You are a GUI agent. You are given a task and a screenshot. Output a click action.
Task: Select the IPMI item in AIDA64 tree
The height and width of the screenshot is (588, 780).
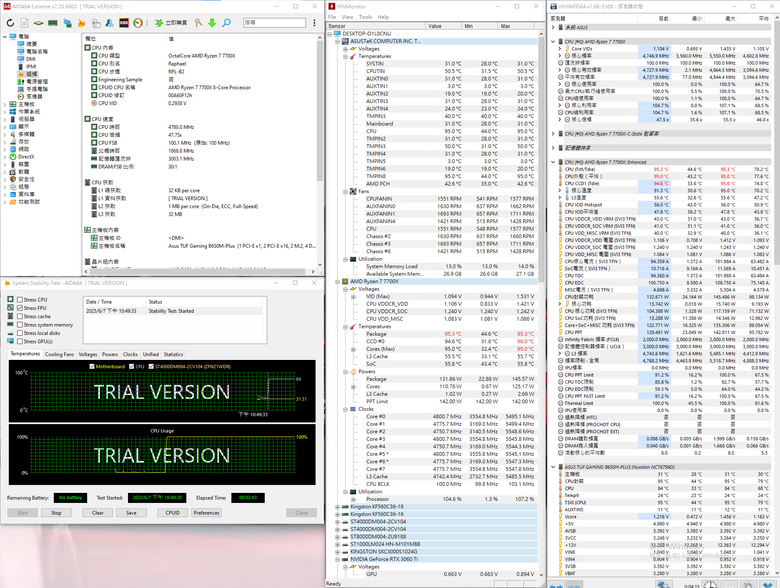pyautogui.click(x=31, y=66)
